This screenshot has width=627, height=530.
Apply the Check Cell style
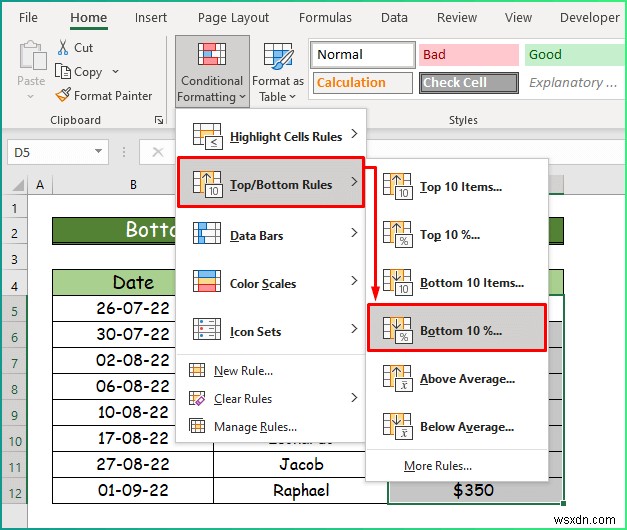tap(469, 83)
